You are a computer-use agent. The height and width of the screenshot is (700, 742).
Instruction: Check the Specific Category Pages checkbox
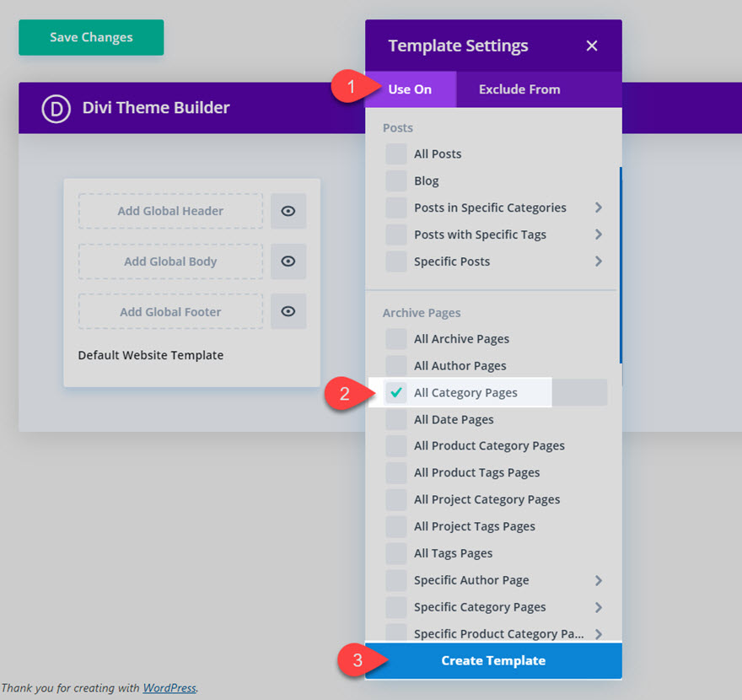395,607
